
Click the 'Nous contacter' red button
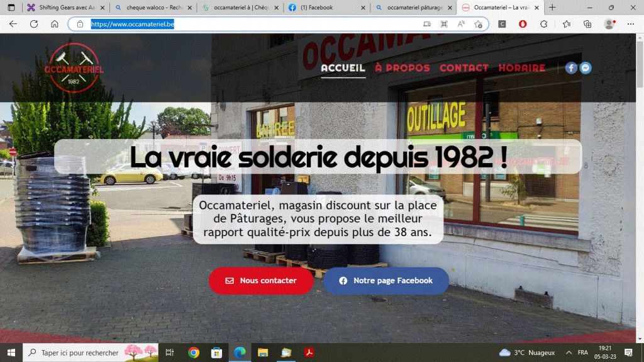coord(261,281)
